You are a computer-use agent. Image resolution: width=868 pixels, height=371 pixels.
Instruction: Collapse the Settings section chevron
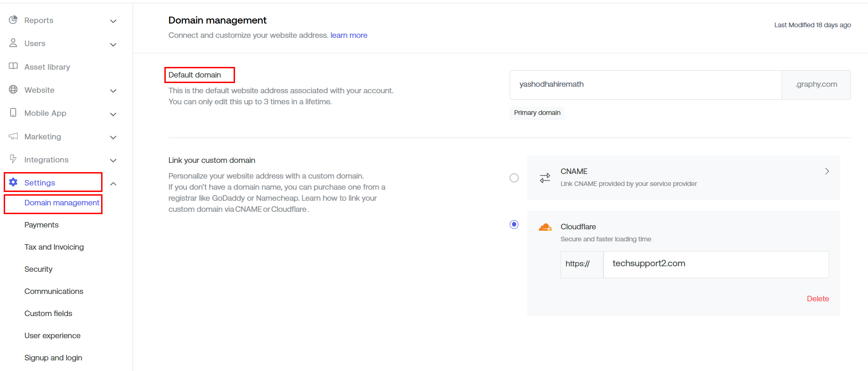pos(113,184)
